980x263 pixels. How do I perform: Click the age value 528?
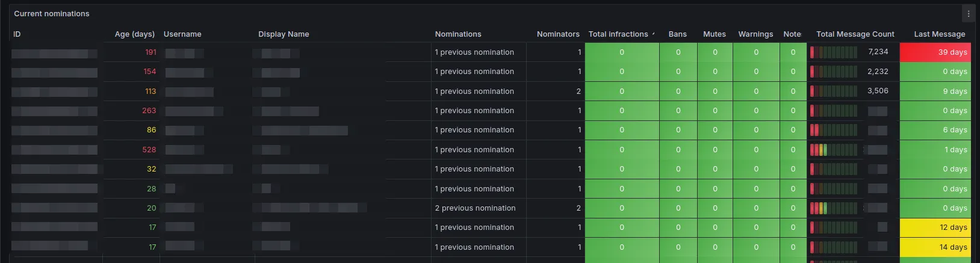click(x=149, y=150)
